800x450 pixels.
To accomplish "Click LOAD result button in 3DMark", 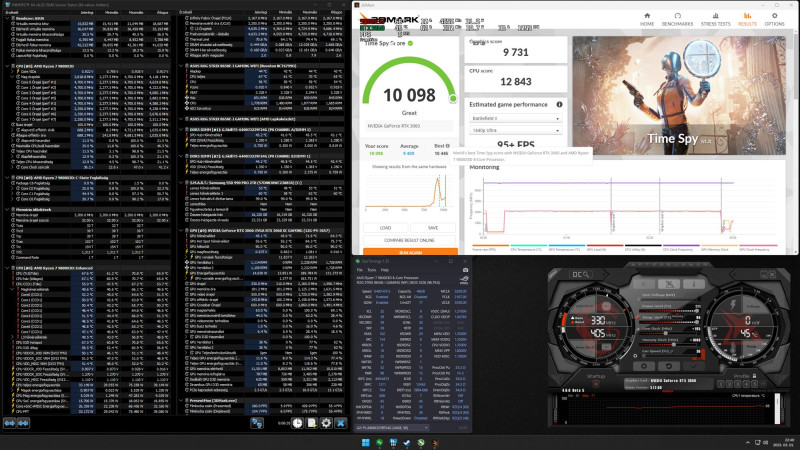I will [x=385, y=228].
